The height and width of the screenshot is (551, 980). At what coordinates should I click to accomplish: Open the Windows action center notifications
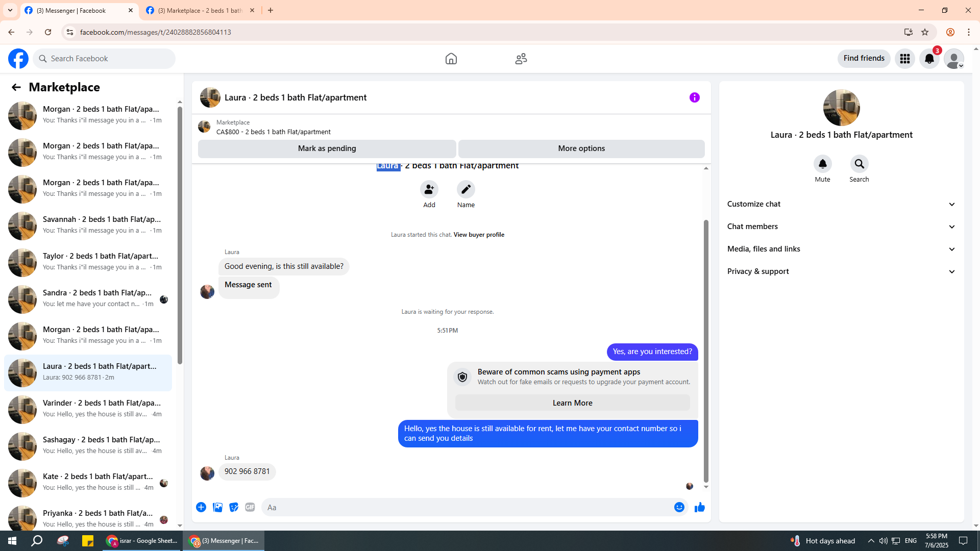tap(963, 541)
